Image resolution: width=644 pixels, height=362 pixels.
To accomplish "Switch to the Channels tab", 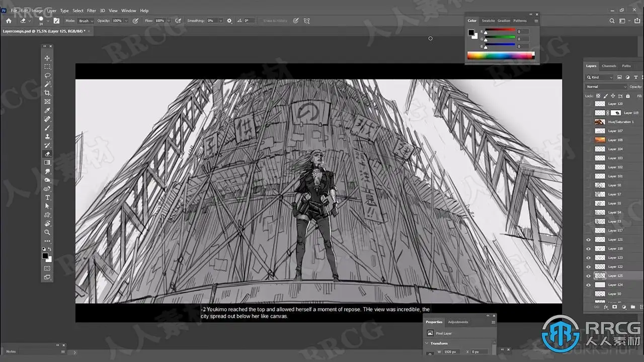I will 609,66.
